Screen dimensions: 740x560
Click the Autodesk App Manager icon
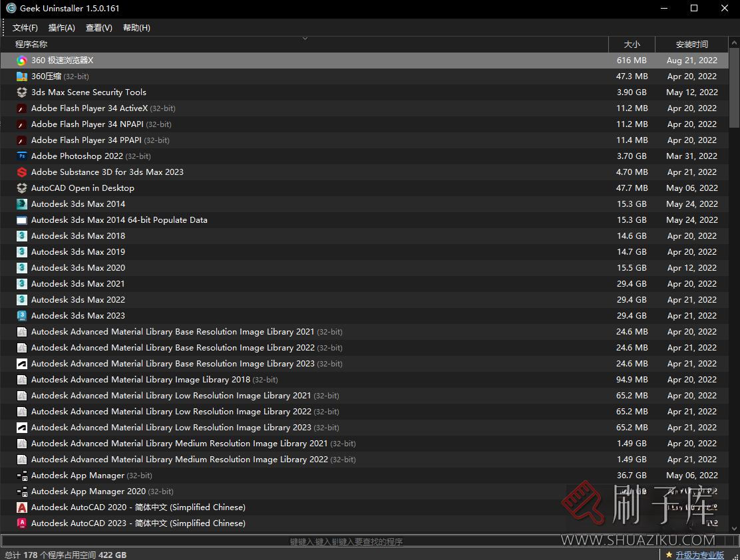(x=22, y=476)
